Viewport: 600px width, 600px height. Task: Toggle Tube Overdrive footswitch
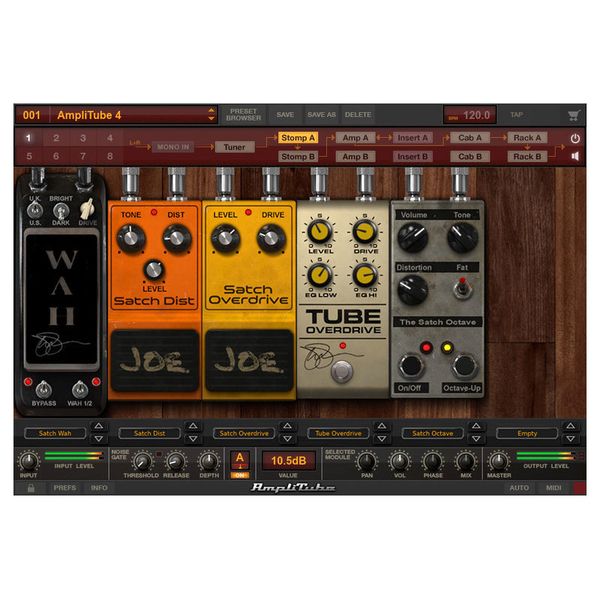pos(341,370)
